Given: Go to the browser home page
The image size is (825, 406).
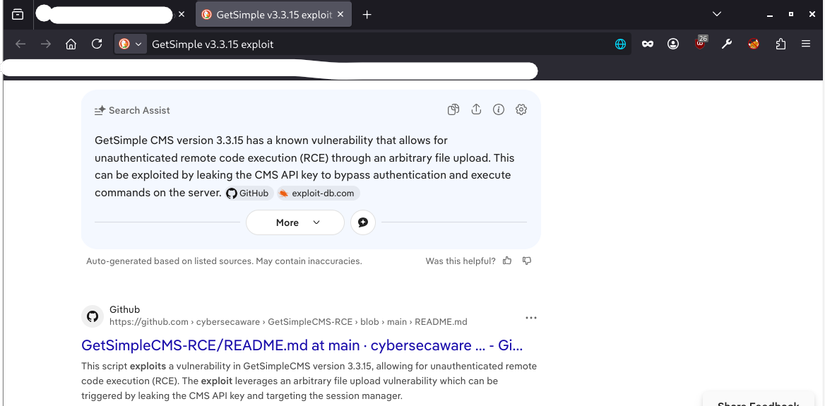Looking at the screenshot, I should click(x=71, y=44).
